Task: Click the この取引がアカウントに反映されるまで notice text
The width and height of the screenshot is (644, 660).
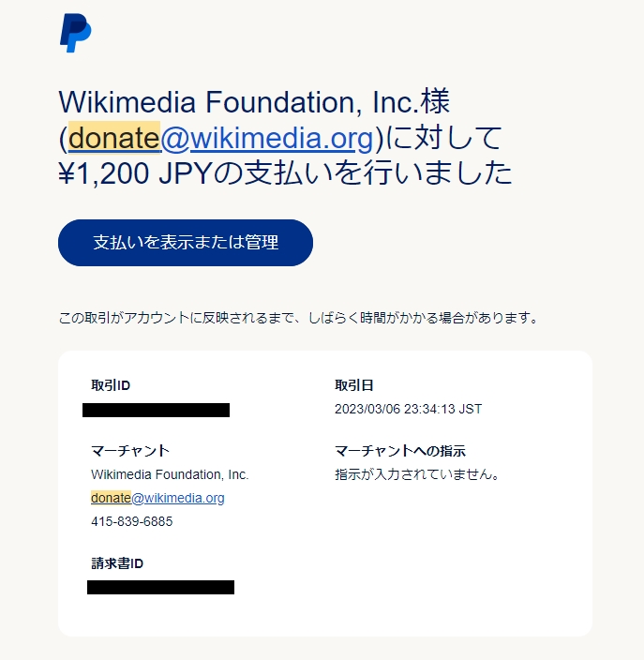Action: point(298,318)
